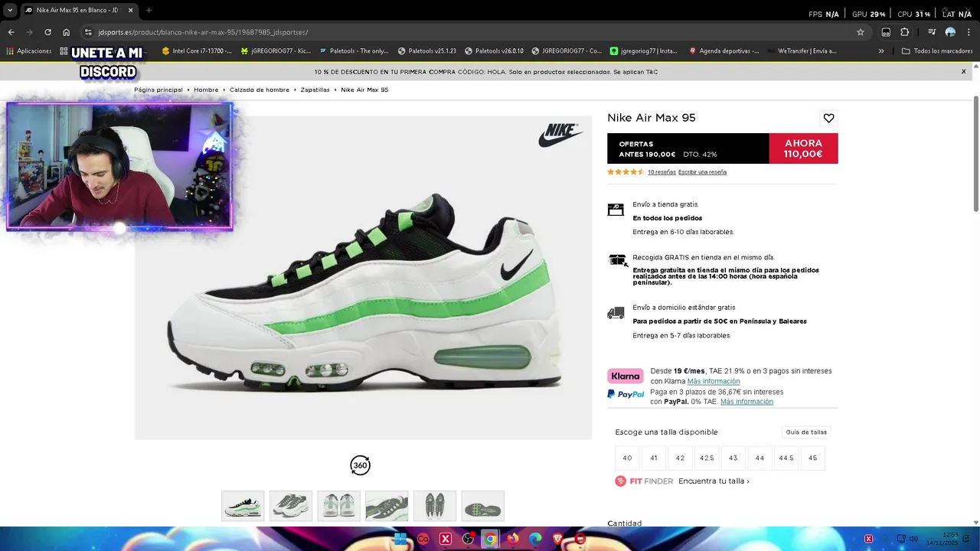Open the browser extensions puzzle icon
Screen dimensions: 980x551
point(905,32)
